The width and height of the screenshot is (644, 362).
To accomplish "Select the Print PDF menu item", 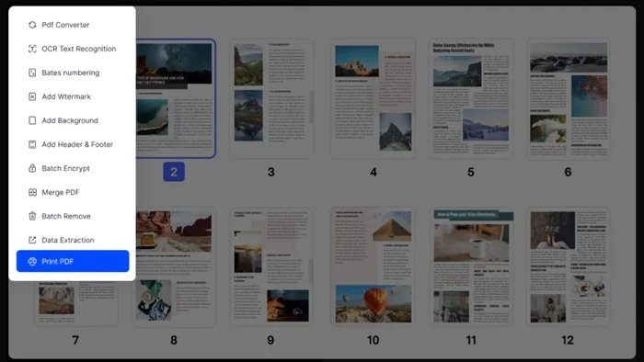I will pos(73,261).
